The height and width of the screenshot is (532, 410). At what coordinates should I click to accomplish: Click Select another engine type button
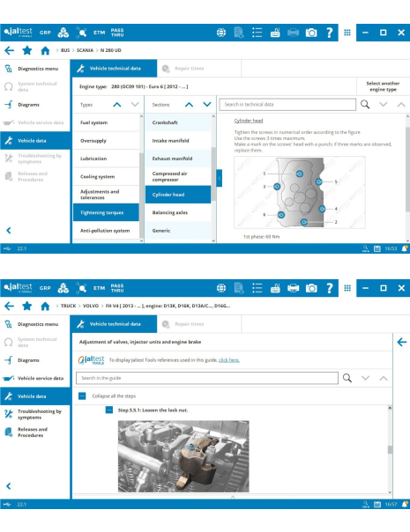pos(383,86)
